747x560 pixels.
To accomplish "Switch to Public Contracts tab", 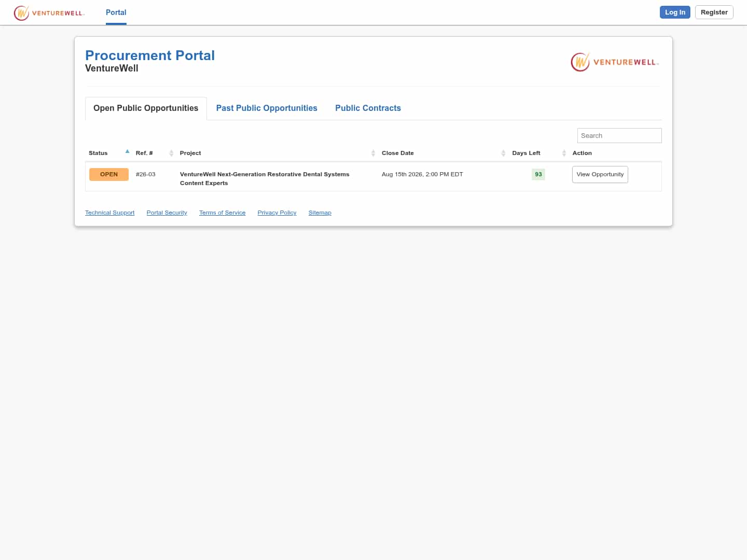I will click(x=368, y=108).
